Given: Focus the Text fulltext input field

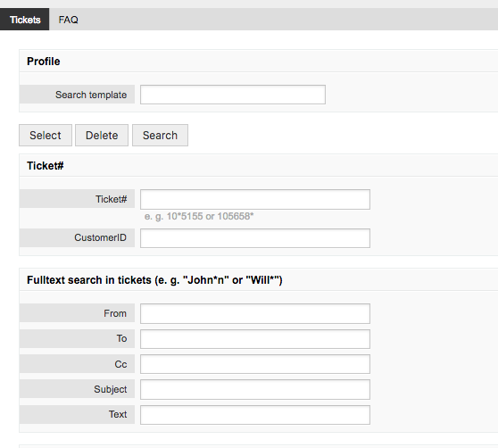Looking at the screenshot, I should point(255,415).
